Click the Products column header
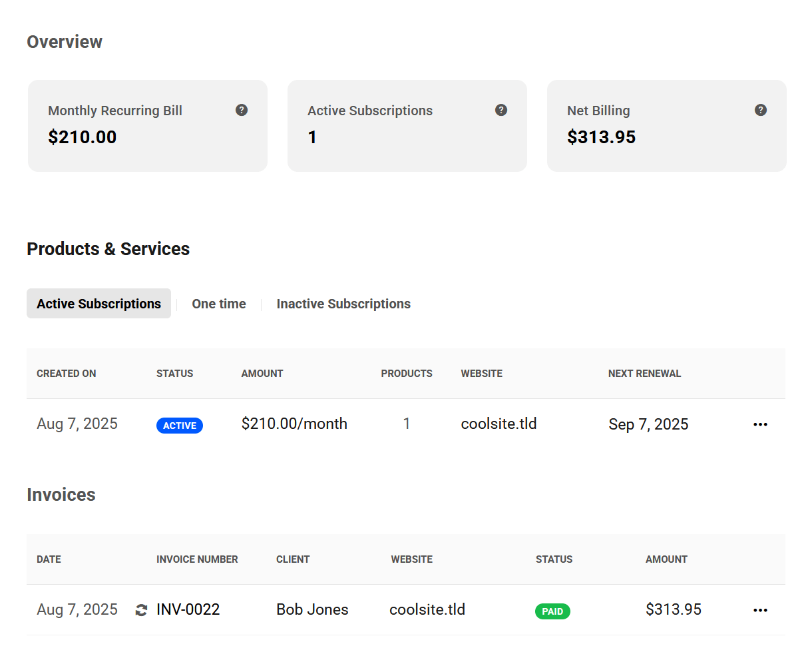Screen dimensions: 812x662 point(407,374)
